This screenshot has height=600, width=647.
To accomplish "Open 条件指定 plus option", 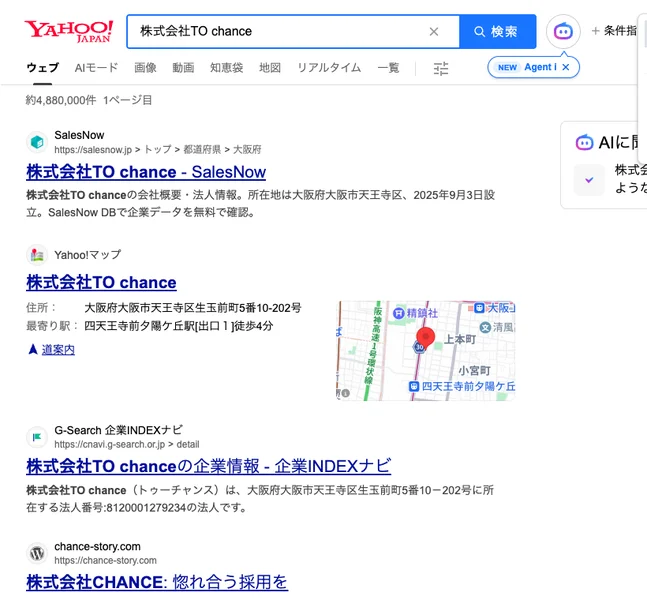I will pyautogui.click(x=615, y=31).
